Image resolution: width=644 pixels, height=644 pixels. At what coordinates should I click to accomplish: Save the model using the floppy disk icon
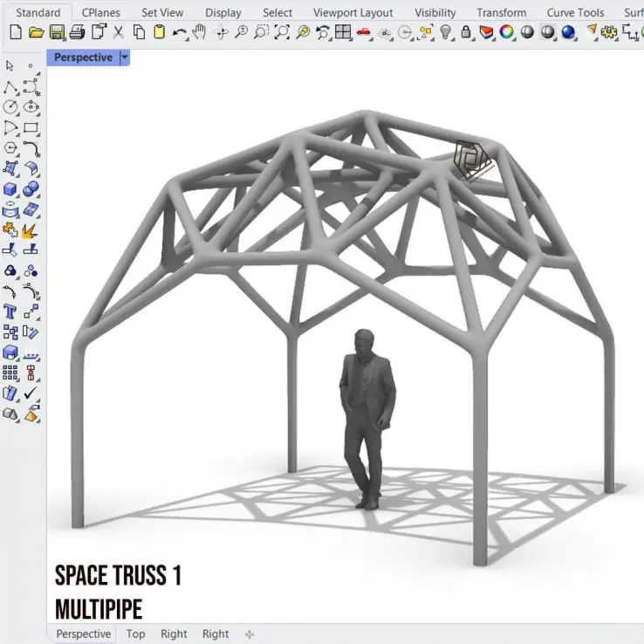[x=57, y=32]
